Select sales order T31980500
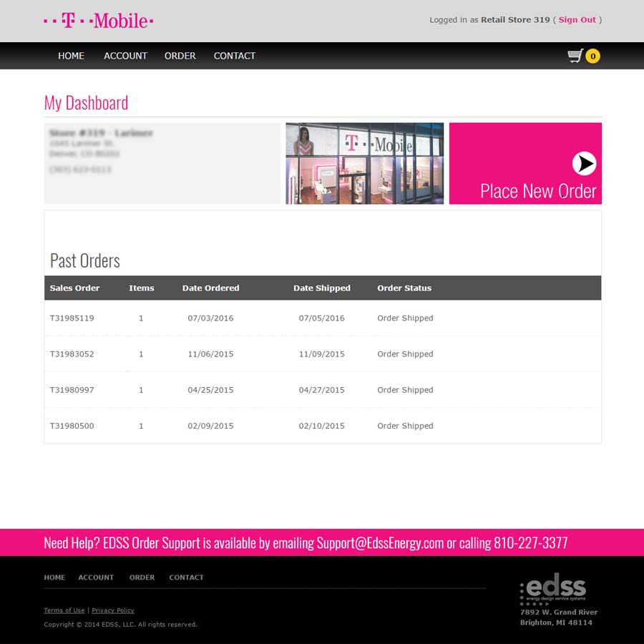 (72, 426)
